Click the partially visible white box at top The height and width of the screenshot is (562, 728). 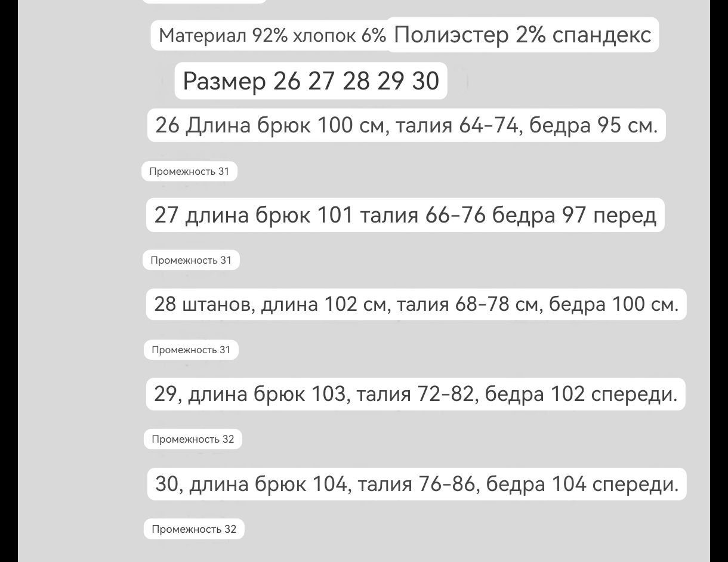[205, 1]
